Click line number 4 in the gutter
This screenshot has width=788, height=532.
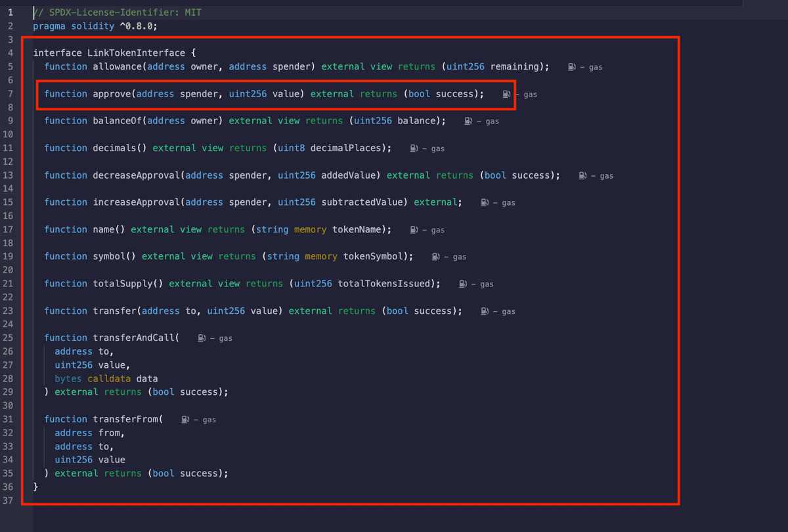(x=10, y=53)
